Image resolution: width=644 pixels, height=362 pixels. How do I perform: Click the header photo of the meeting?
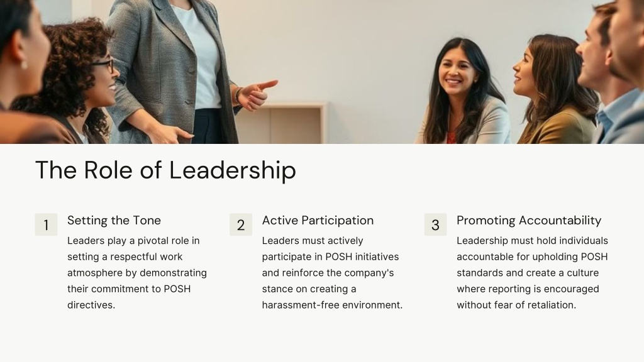(x=322, y=72)
